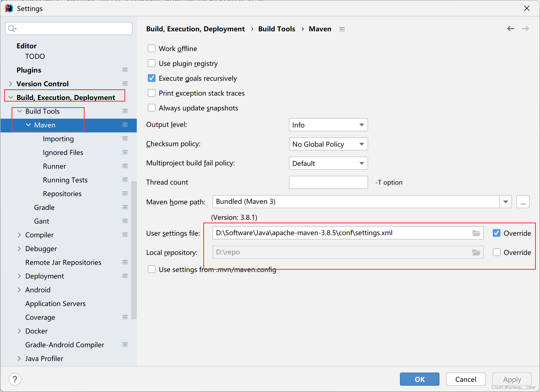Click the Apply button
Screen dimensions: 540x392
[512, 379]
